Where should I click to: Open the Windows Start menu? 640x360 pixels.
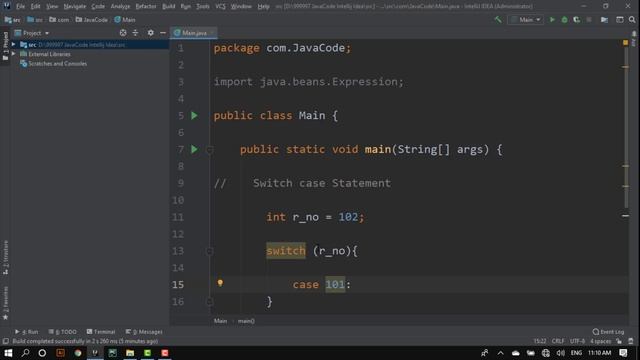click(8, 353)
